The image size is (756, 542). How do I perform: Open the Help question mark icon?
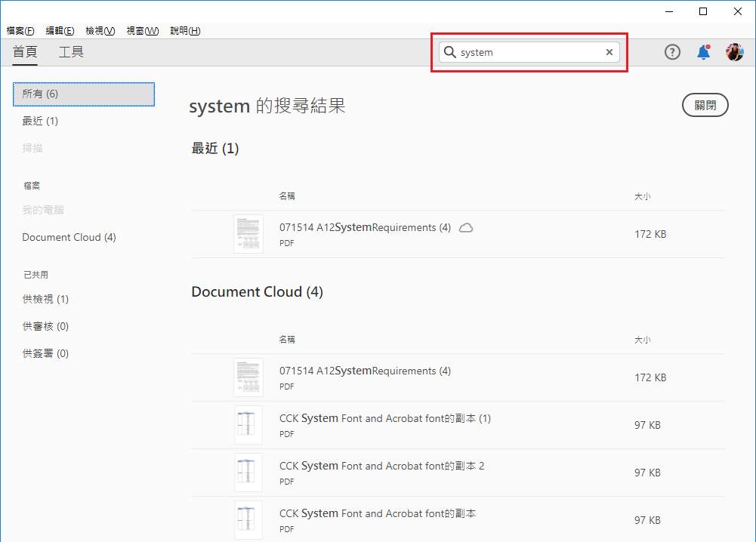[672, 52]
